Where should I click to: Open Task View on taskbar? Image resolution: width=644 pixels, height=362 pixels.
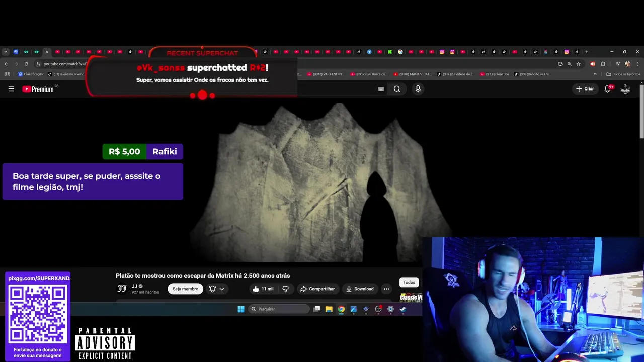[316, 309]
